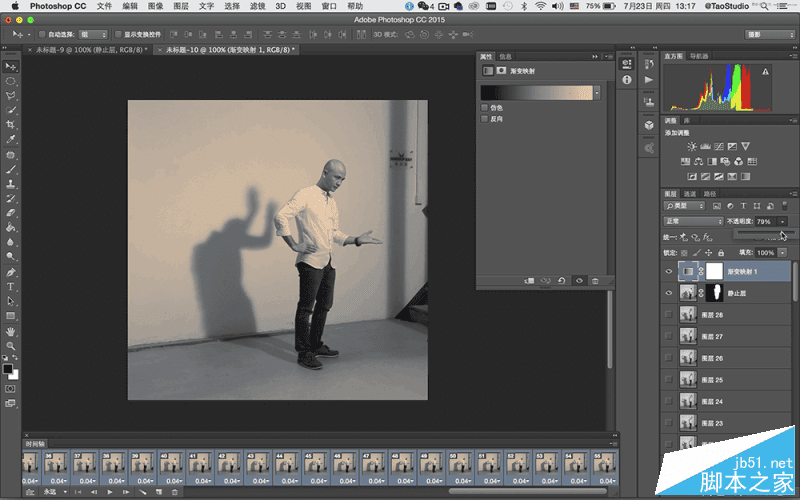This screenshot has height=500, width=800.
Task: Play the timeline animation
Action: [x=110, y=492]
